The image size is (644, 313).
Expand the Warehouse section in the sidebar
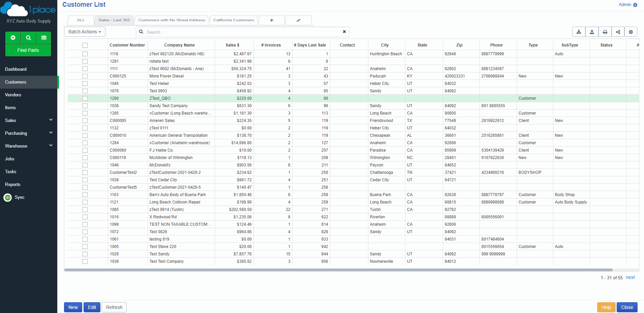28,146
